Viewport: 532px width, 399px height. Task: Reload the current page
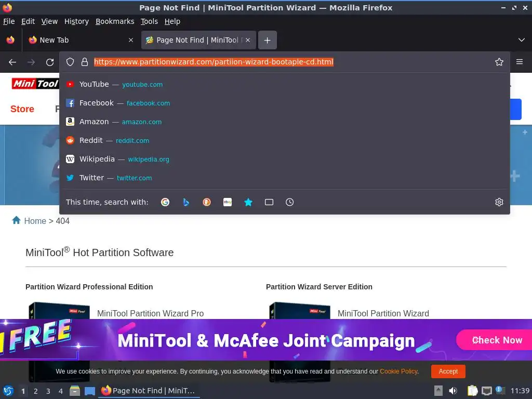coord(50,62)
